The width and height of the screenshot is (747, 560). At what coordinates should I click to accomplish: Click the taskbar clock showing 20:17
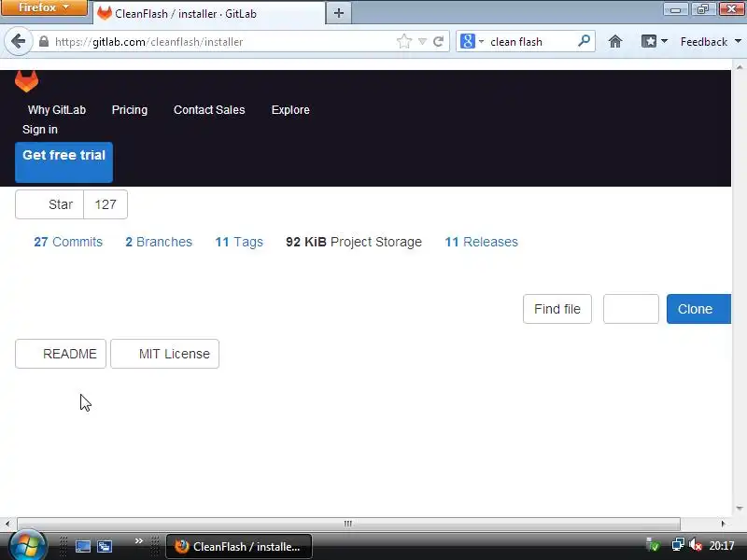[x=722, y=546]
